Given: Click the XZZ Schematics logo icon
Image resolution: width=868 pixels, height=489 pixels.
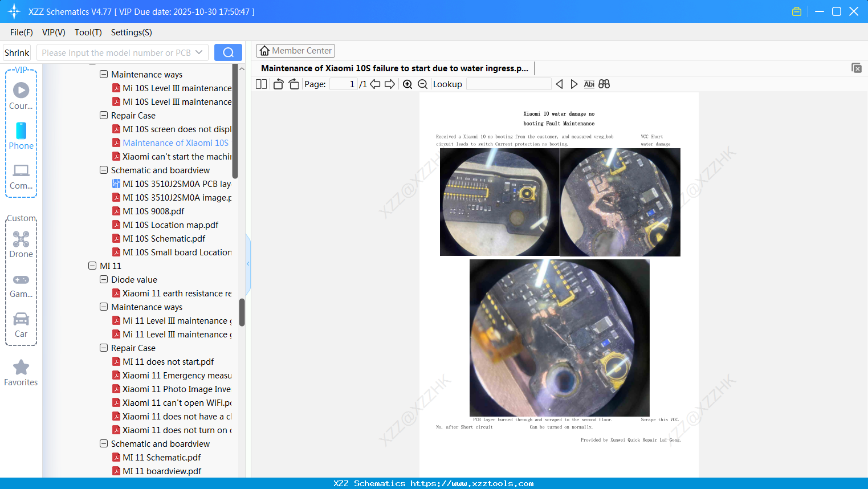Looking at the screenshot, I should click(x=14, y=11).
